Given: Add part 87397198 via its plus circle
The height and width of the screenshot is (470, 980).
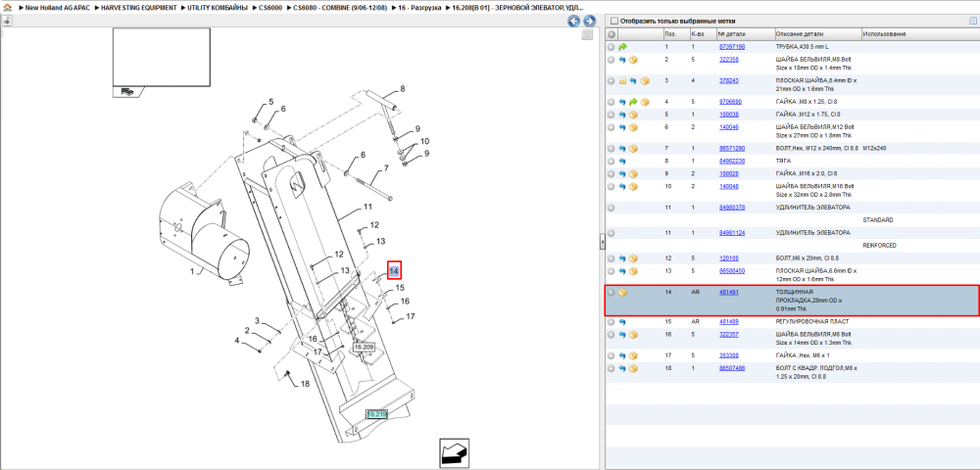Looking at the screenshot, I should pos(612,47).
